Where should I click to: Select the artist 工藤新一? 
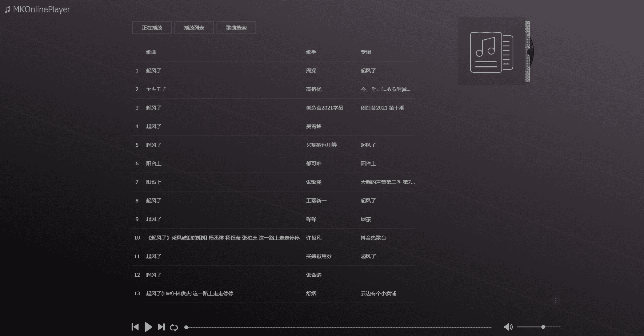[316, 201]
